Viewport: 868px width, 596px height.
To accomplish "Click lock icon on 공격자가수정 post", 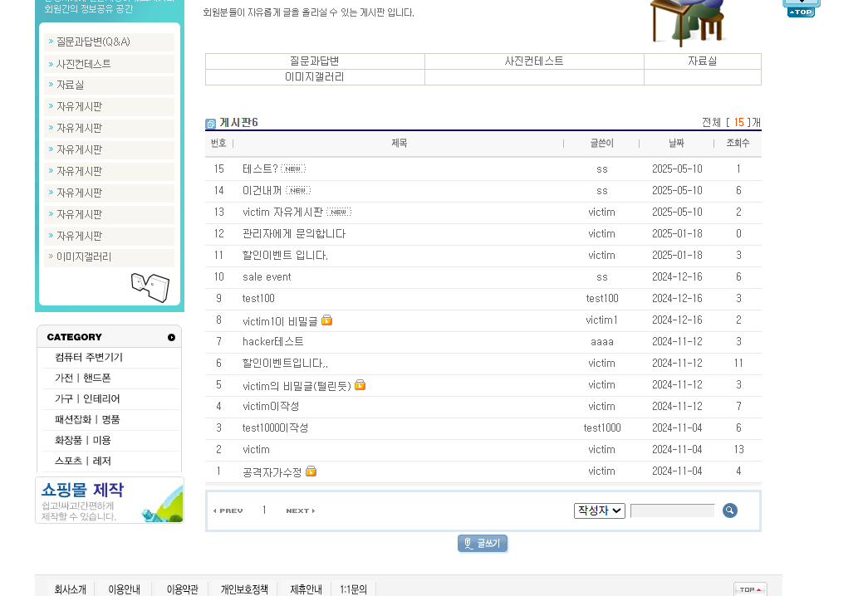I will click(x=311, y=471).
